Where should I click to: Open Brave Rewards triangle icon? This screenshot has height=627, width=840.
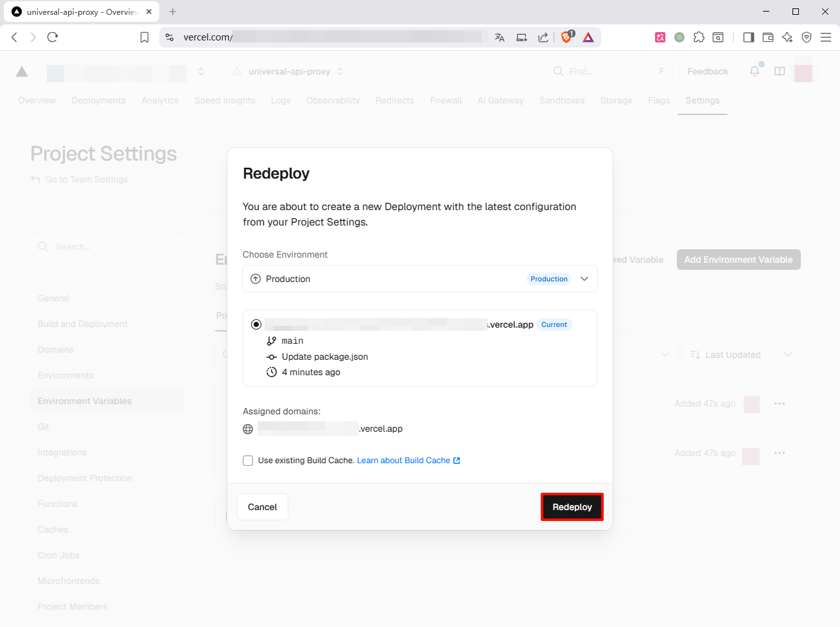588,37
